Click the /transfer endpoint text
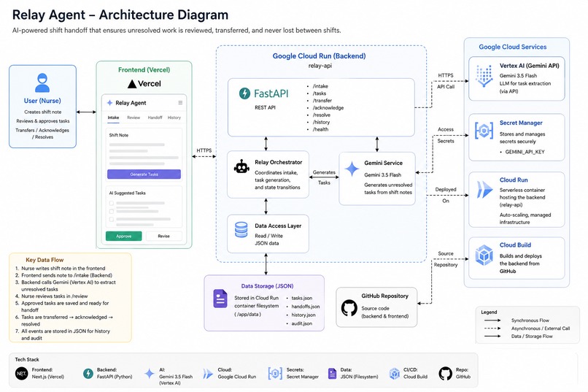 pyautogui.click(x=322, y=100)
